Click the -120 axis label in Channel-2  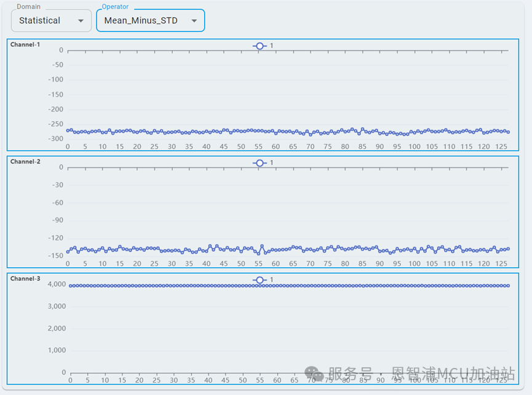[x=55, y=238]
